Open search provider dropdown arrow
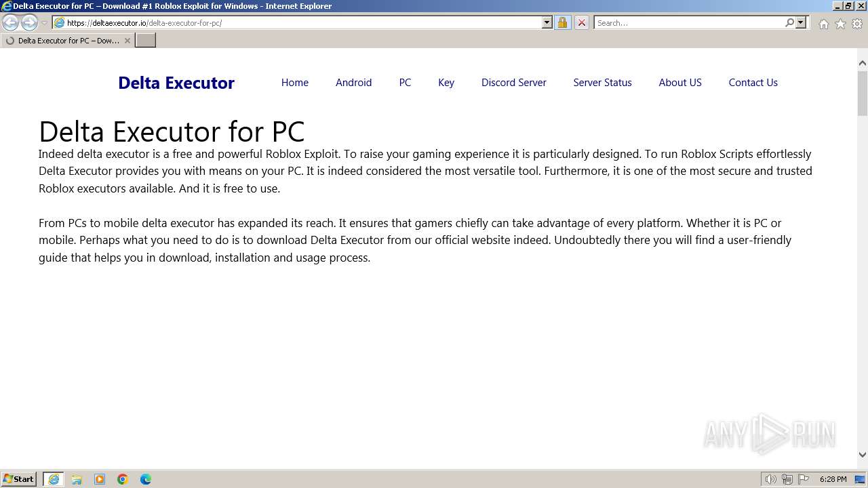This screenshot has height=488, width=868. coord(801,23)
